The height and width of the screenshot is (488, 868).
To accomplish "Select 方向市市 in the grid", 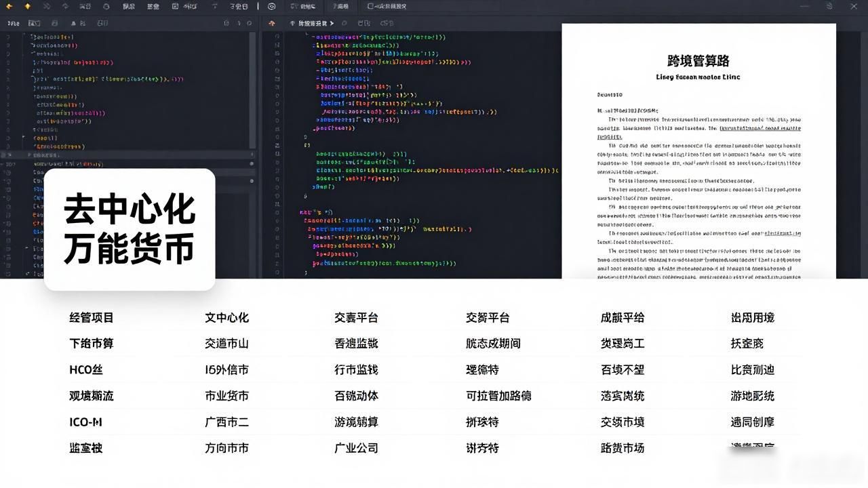I will coord(227,448).
